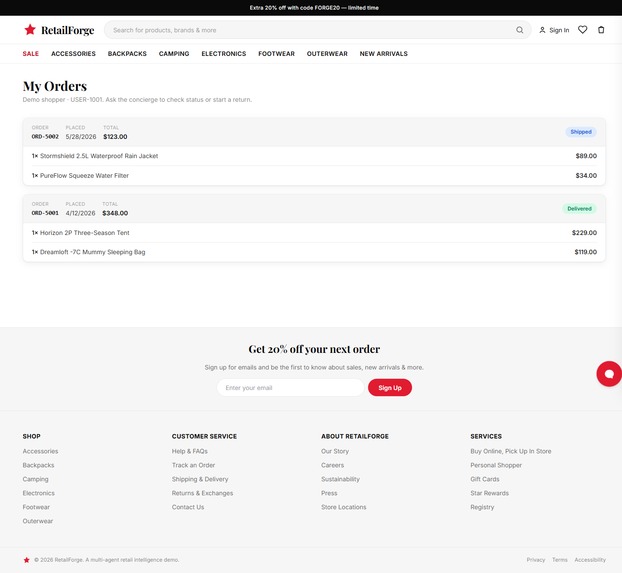Open Sustainability link
The width and height of the screenshot is (622, 573).
pyautogui.click(x=340, y=479)
